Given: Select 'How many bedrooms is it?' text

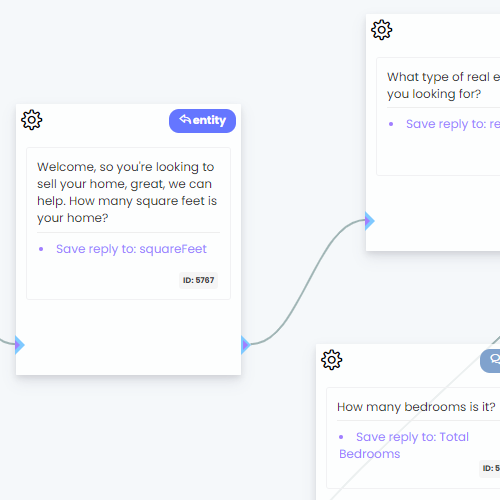Looking at the screenshot, I should [x=416, y=407].
